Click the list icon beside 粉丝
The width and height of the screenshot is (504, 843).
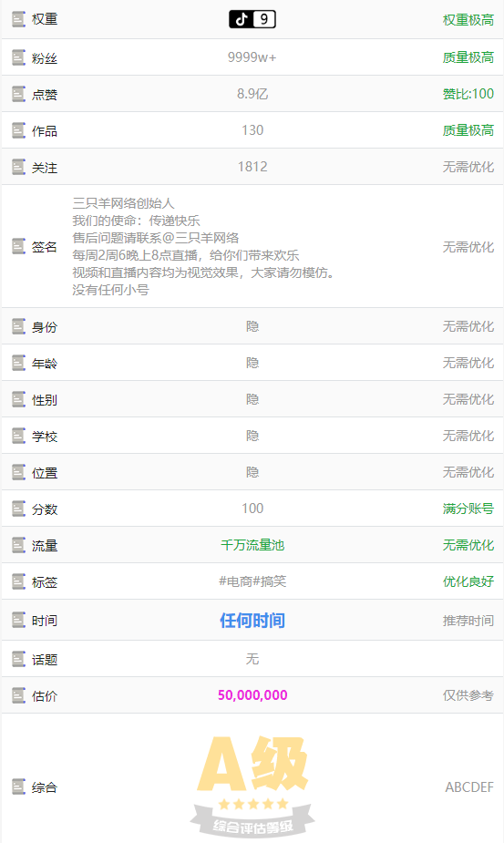(18, 57)
